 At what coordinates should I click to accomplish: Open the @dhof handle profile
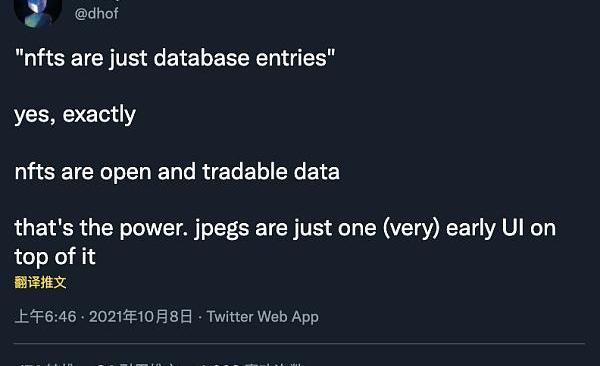pyautogui.click(x=96, y=14)
